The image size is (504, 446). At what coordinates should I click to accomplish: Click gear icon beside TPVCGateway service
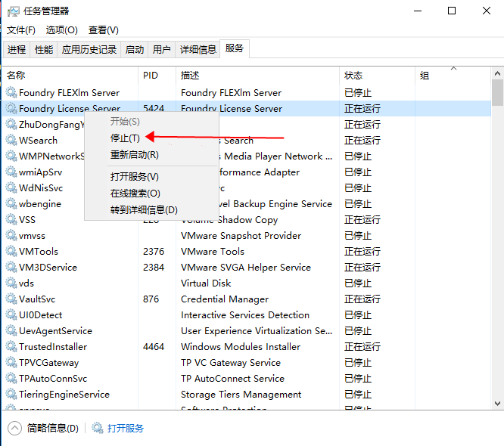(11, 363)
